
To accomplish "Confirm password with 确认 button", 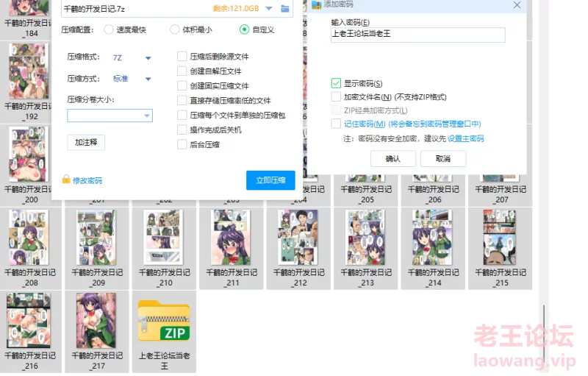I will click(x=393, y=159).
